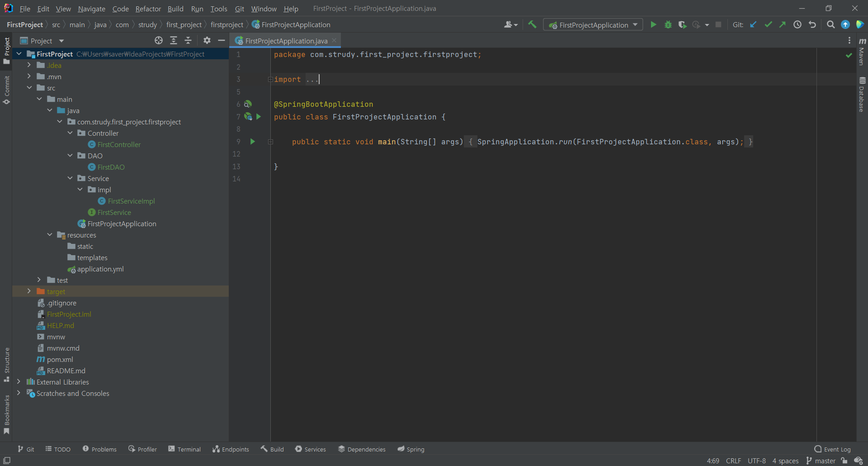This screenshot has height=466, width=868.
Task: Open the Refactor menu
Action: pyautogui.click(x=148, y=9)
